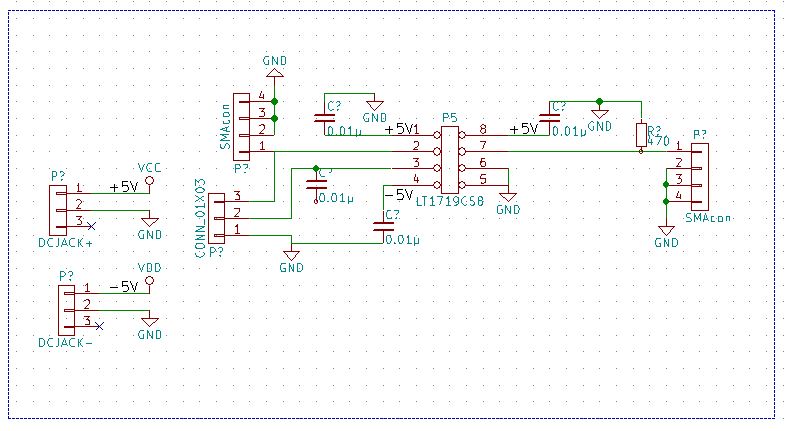
Task: Click the P5 reference text
Action: 450,118
